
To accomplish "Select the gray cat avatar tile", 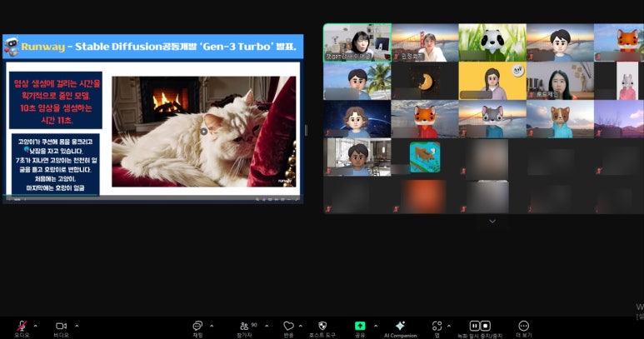I will pos(492,119).
